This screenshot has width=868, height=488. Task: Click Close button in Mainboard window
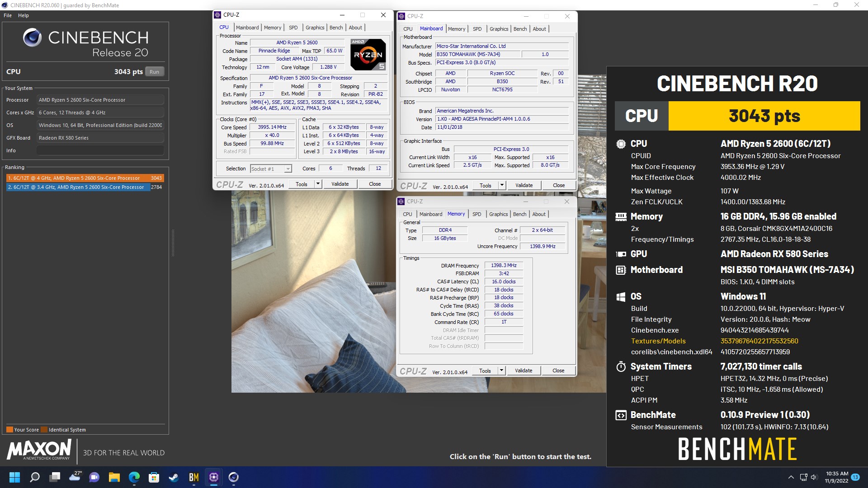point(559,186)
